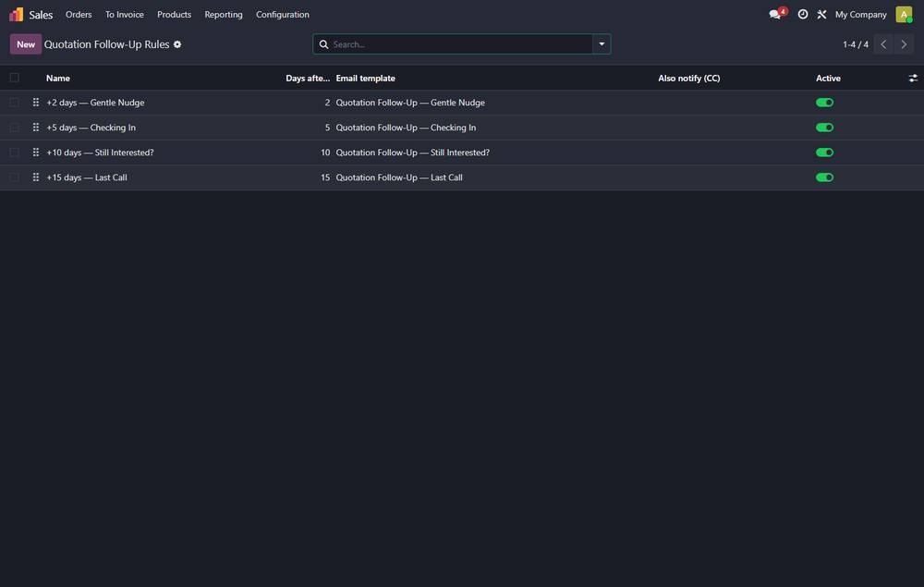Screen dimensions: 924x587
Task: Toggle Active for Checking In rule
Action: point(824,128)
